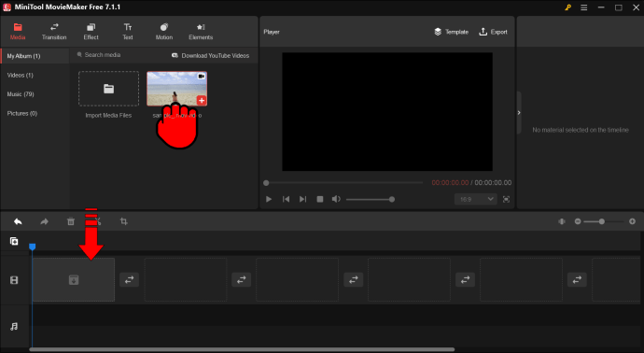Click the second transition swap icon
This screenshot has height=353, width=644.
point(241,280)
